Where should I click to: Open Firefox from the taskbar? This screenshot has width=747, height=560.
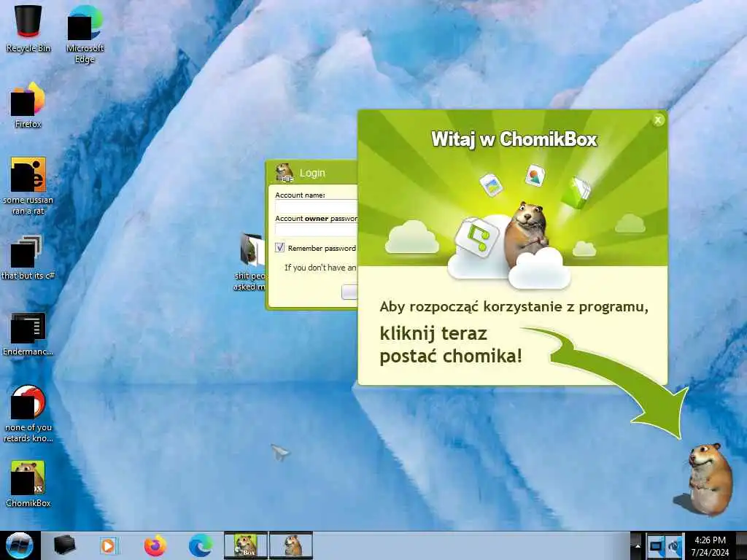point(155,545)
